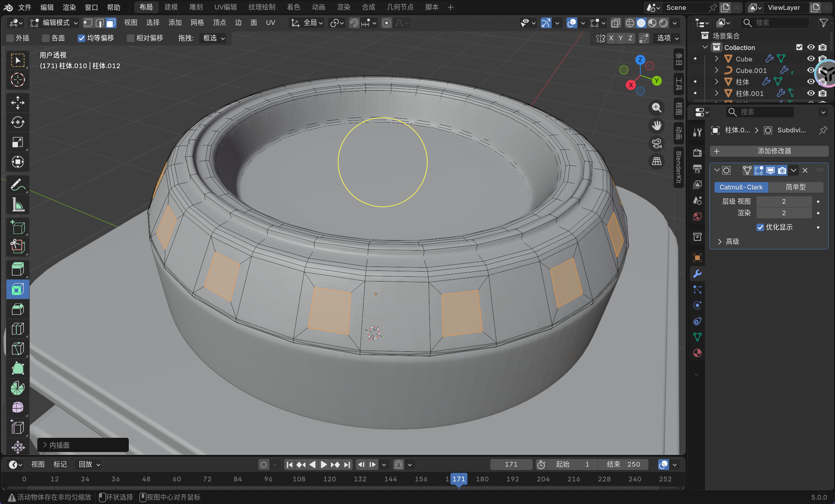Open Material properties tab icon
835x504 pixels.
pyautogui.click(x=697, y=353)
